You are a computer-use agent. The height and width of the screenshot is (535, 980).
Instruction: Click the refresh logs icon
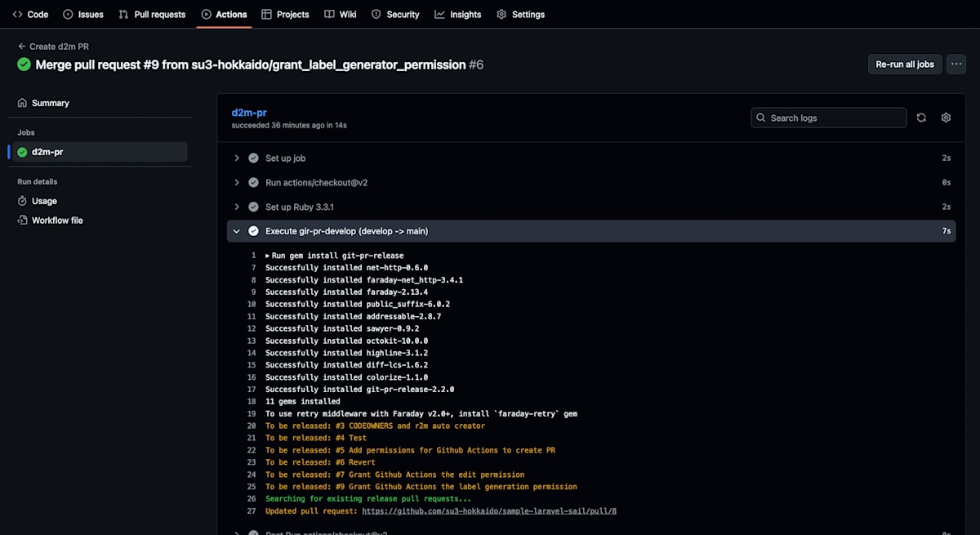921,118
